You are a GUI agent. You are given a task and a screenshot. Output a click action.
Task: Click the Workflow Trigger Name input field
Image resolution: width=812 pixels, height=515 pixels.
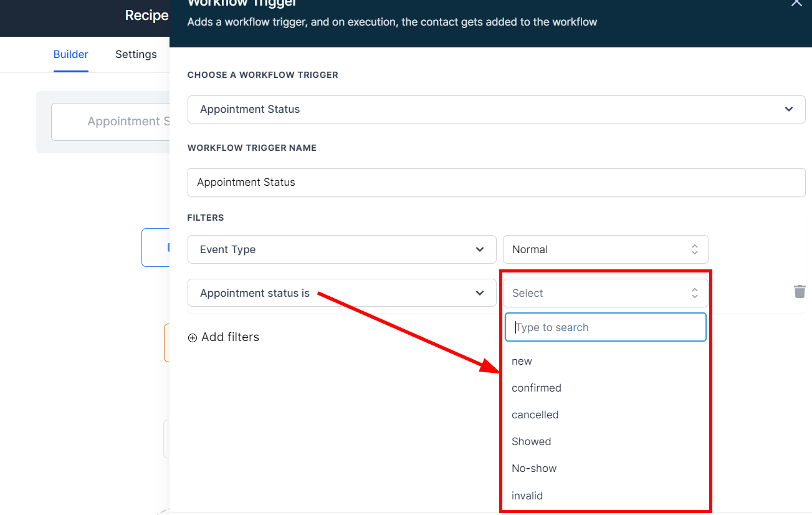click(x=496, y=182)
